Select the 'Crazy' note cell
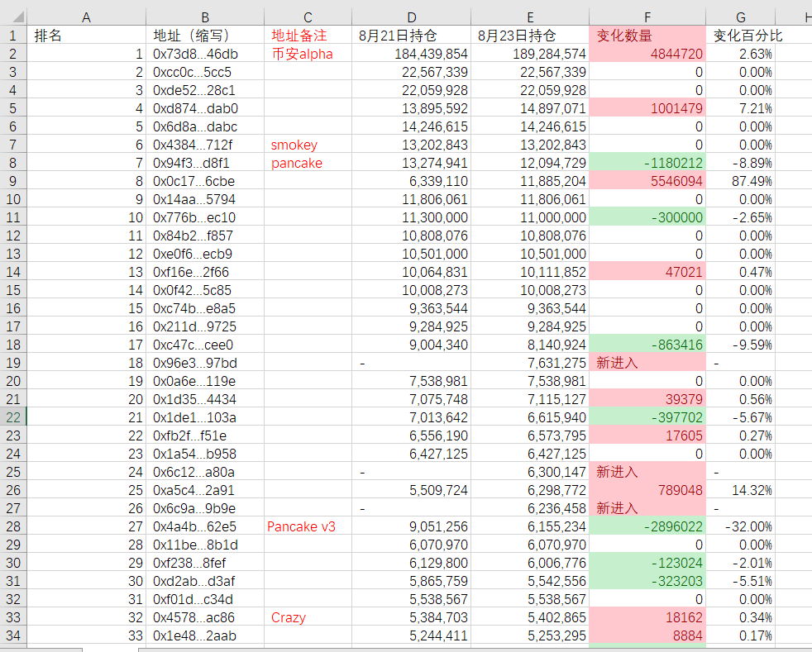The width and height of the screenshot is (812, 652). point(308,617)
